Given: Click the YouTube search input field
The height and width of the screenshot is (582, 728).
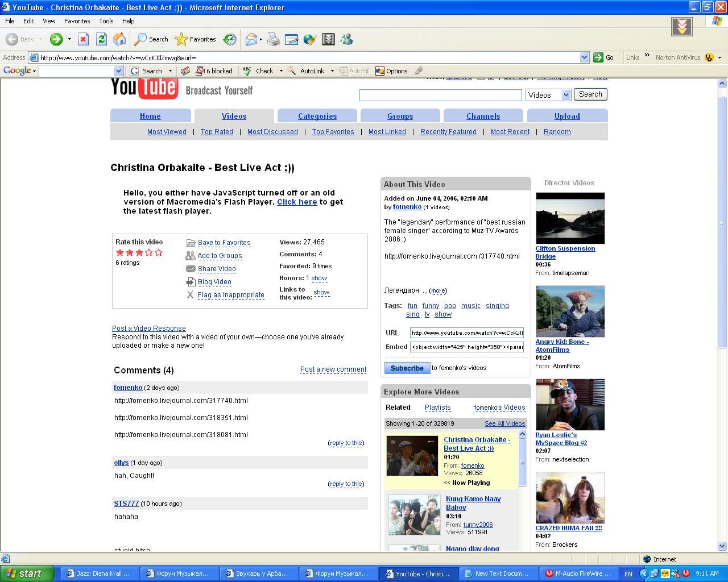Looking at the screenshot, I should click(441, 95).
